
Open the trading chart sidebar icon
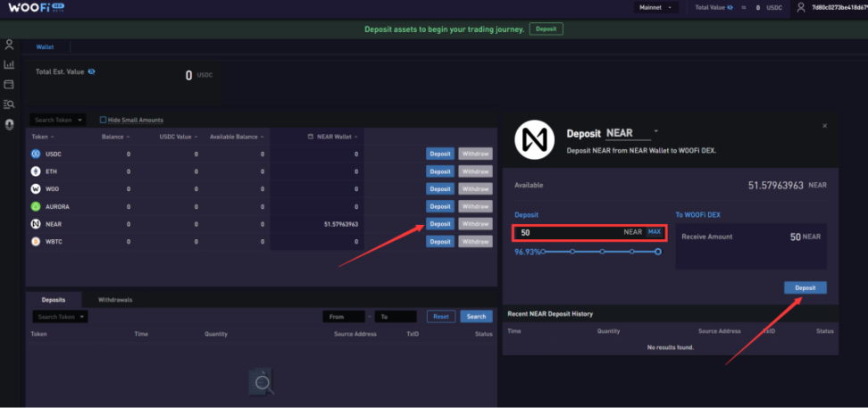(x=9, y=65)
